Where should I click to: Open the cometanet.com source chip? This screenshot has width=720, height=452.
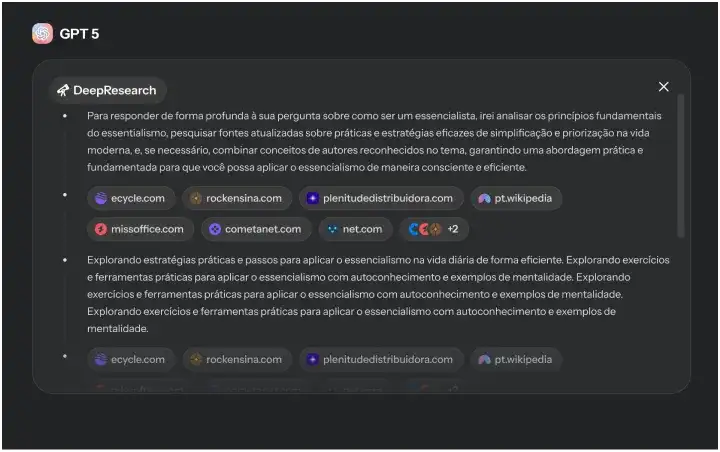[x=256, y=229]
